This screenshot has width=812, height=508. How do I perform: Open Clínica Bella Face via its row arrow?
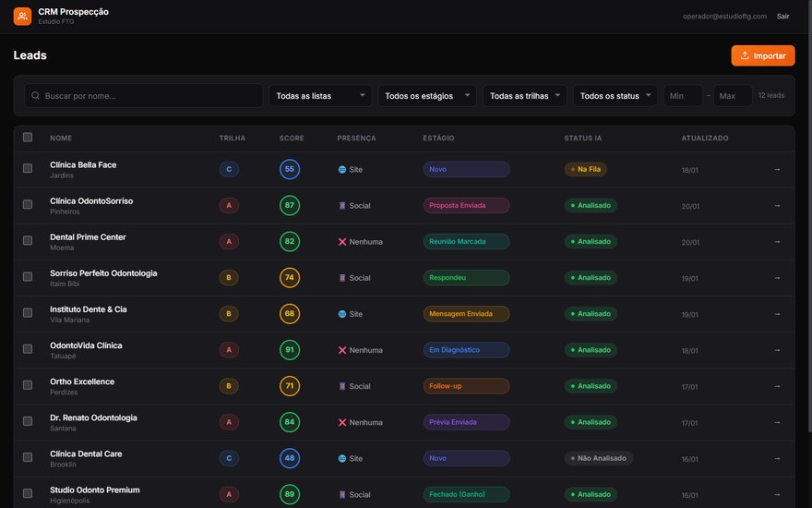[x=777, y=170]
